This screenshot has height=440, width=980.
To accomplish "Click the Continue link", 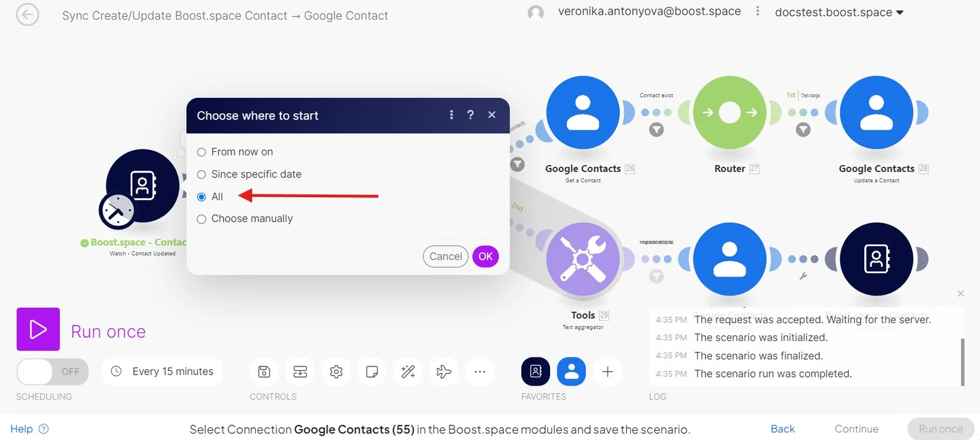I will (x=856, y=429).
